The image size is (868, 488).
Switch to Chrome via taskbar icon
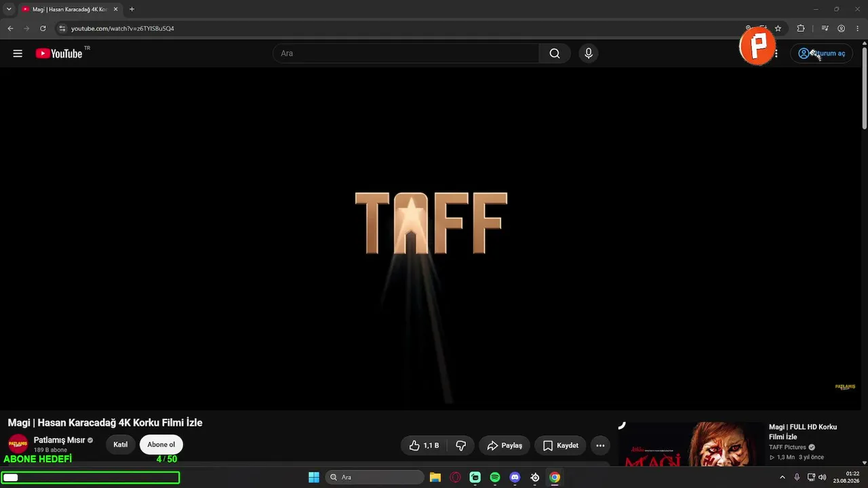point(555,477)
